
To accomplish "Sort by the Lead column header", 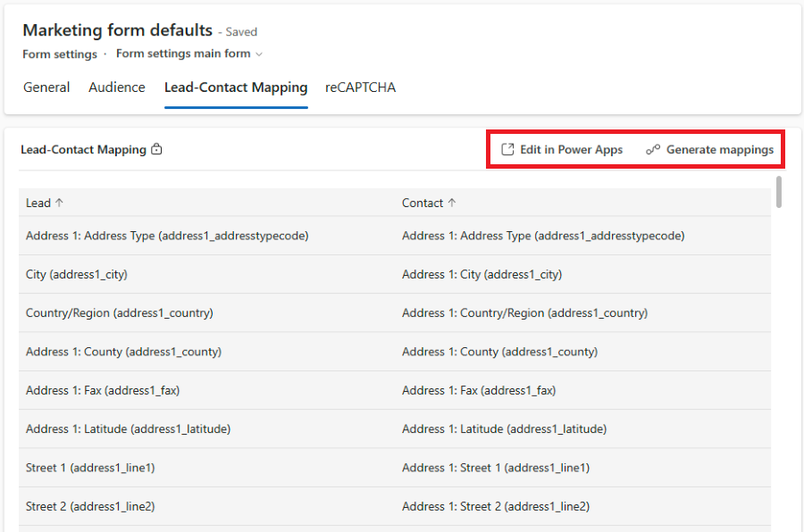I will coord(38,203).
